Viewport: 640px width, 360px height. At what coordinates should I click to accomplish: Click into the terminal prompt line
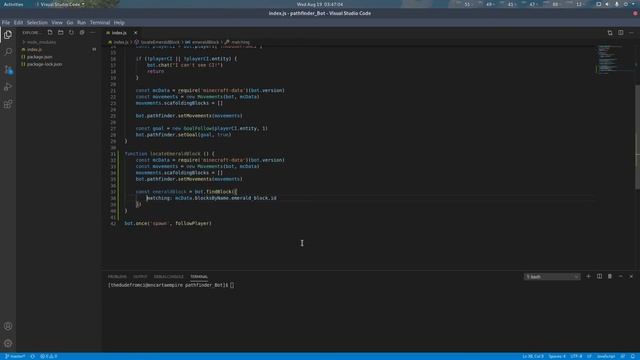(171, 285)
